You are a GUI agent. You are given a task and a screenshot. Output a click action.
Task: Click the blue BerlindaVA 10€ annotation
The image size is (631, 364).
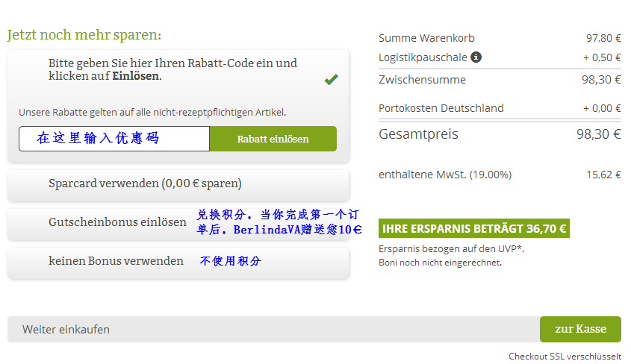click(279, 222)
